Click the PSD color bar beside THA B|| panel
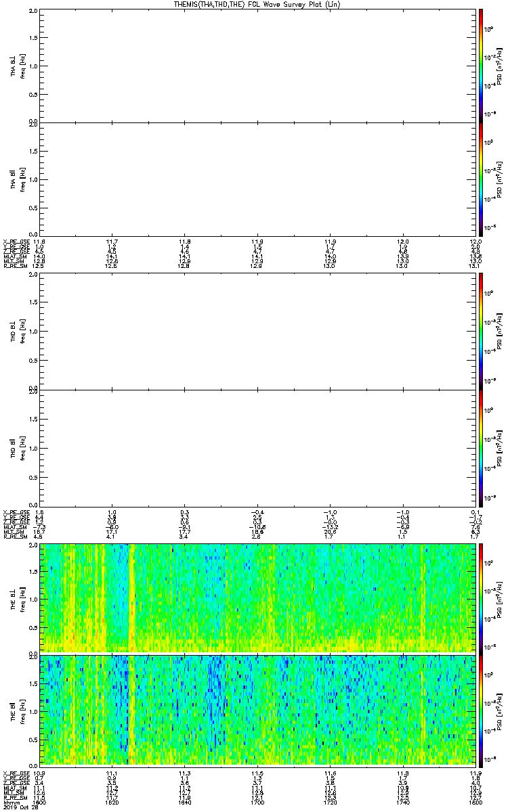Screen dimensions: 508x812 (480, 178)
